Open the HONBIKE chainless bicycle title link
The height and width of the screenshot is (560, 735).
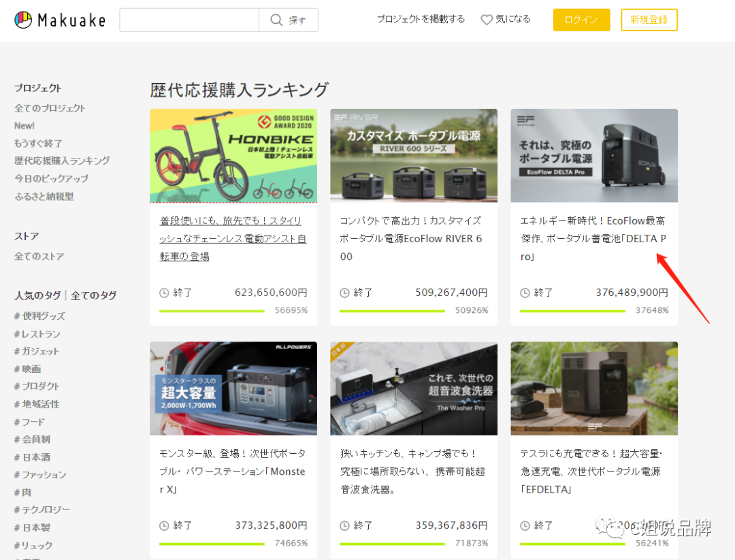coord(233,239)
